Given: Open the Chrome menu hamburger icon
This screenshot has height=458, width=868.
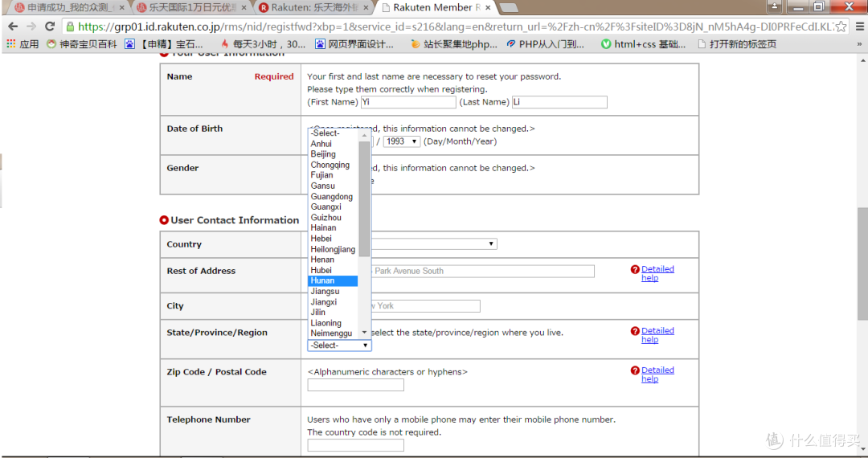Looking at the screenshot, I should 860,26.
